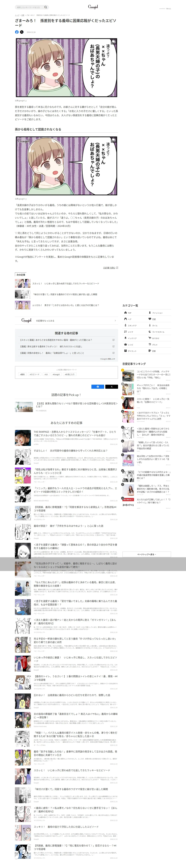Select the #10 keyword tag
This screenshot has width=186, height=868.
click(46, 374)
